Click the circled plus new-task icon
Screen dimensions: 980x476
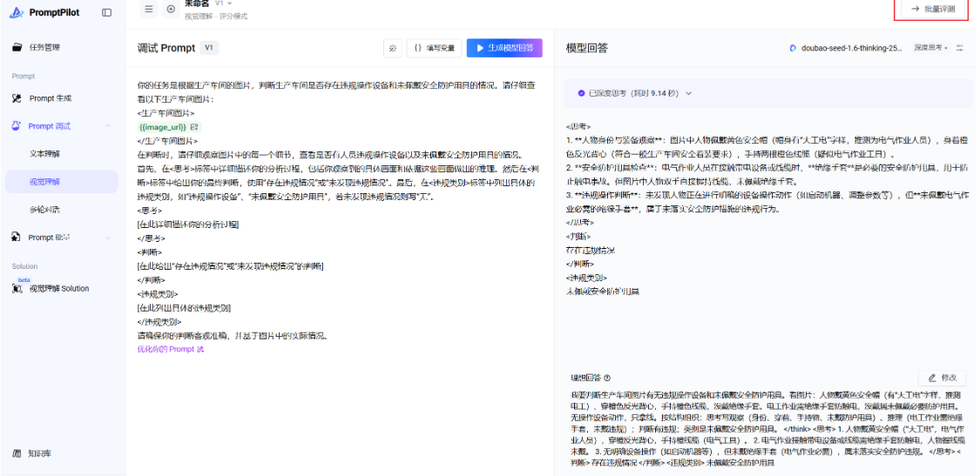(x=170, y=9)
